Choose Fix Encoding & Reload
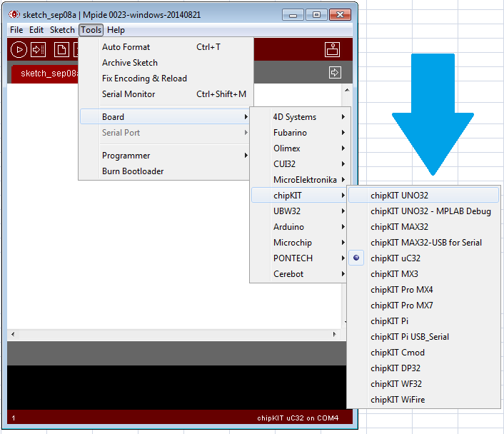The width and height of the screenshot is (504, 434). coord(164,79)
